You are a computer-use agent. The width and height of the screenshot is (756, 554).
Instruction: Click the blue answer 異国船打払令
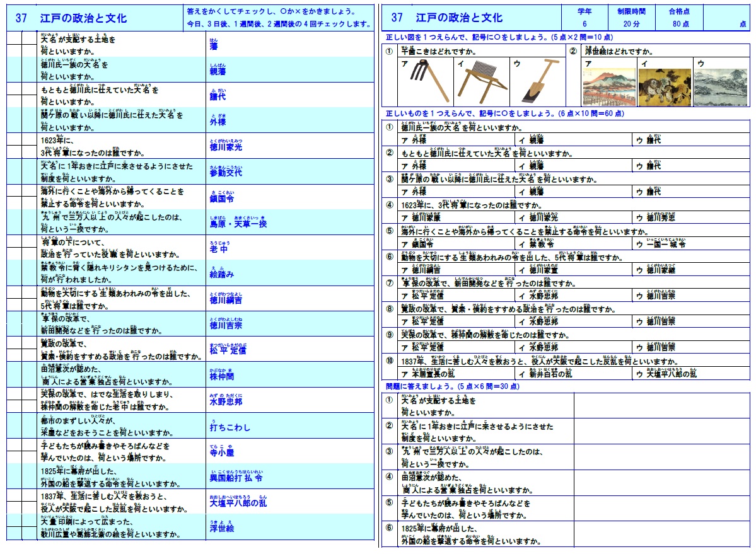(236, 477)
